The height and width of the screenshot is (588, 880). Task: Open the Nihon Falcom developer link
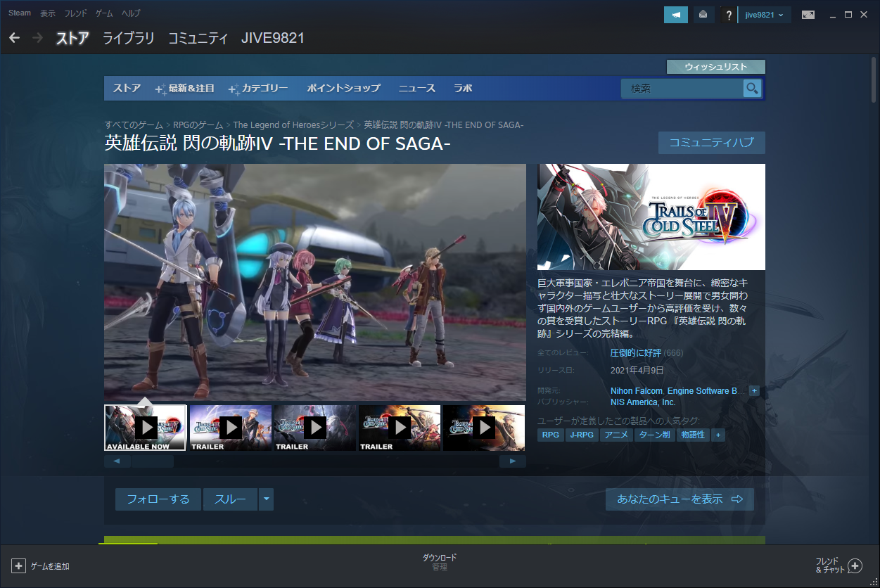pyautogui.click(x=637, y=391)
